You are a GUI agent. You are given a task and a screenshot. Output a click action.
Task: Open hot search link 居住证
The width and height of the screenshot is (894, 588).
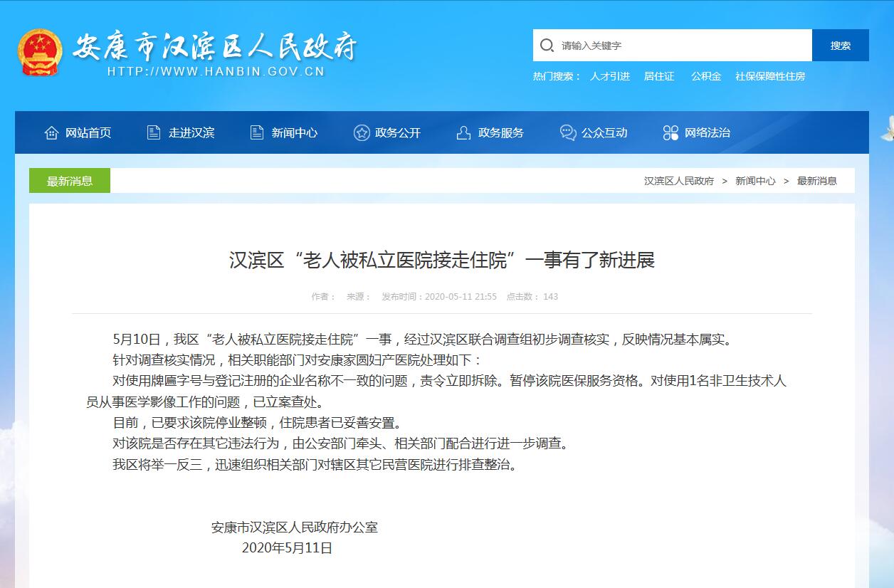tap(659, 76)
